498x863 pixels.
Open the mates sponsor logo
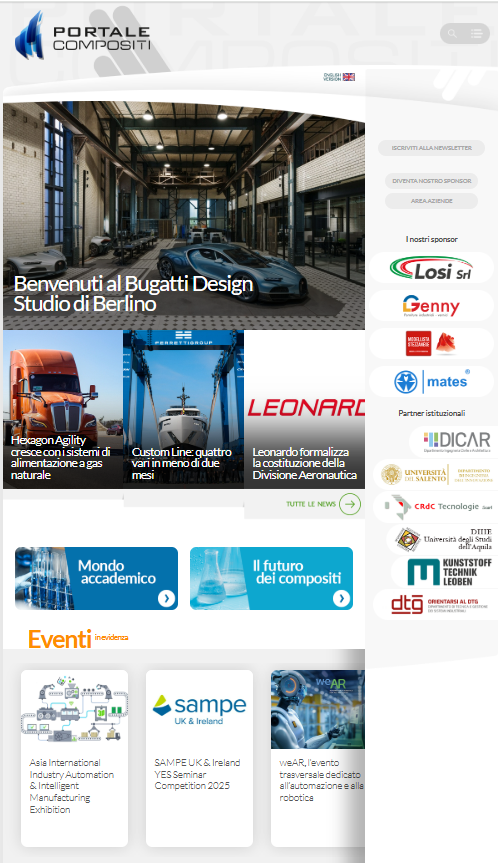click(431, 381)
